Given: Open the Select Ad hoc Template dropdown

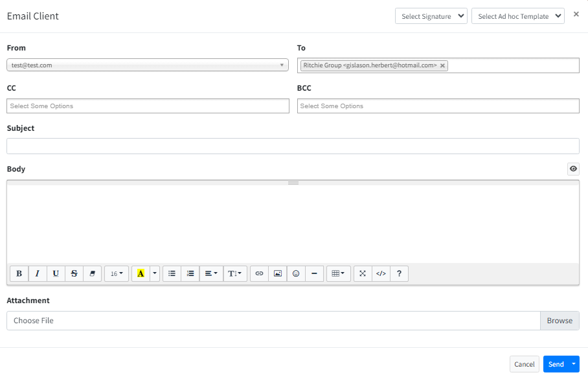Looking at the screenshot, I should (517, 16).
